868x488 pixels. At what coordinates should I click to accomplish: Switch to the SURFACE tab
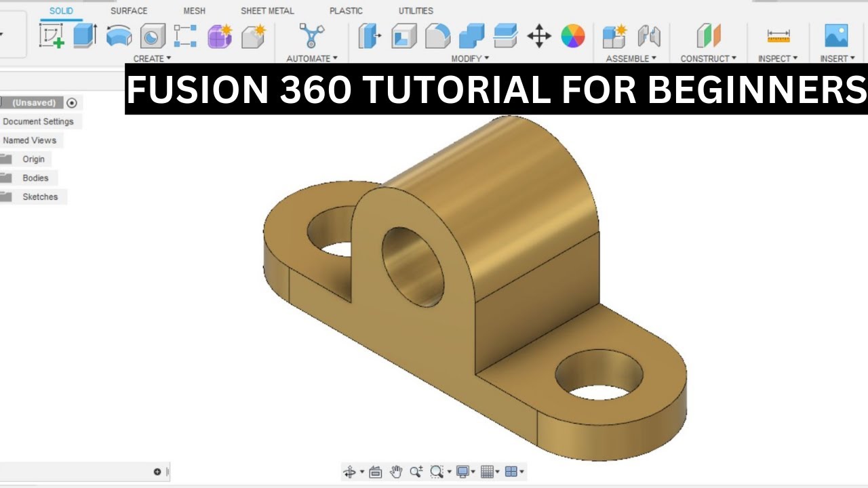[x=129, y=11]
